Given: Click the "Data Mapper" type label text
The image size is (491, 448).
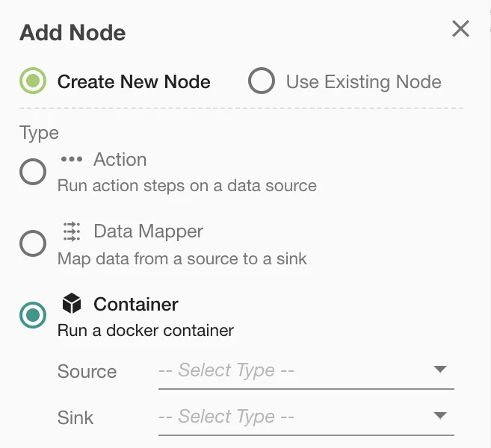Looking at the screenshot, I should [148, 231].
